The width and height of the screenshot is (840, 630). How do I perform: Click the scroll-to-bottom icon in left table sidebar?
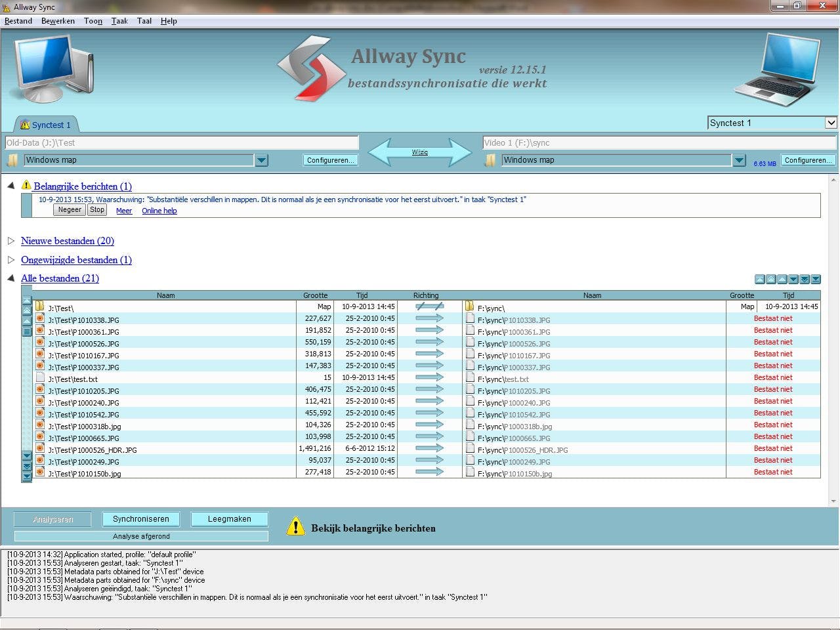click(27, 477)
